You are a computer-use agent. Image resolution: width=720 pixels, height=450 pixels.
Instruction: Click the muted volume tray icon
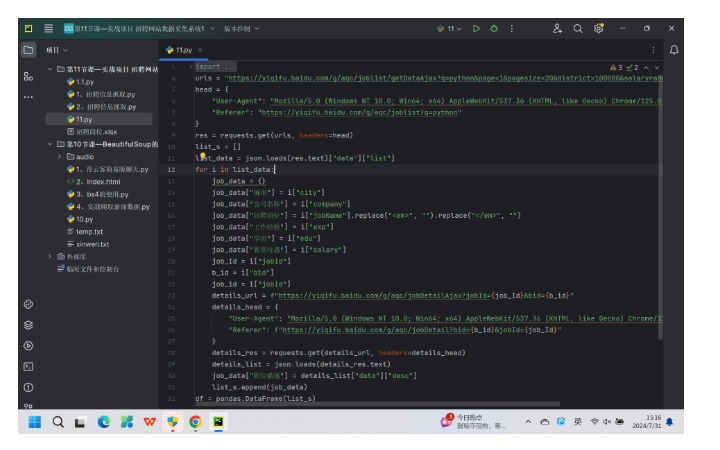pos(607,422)
